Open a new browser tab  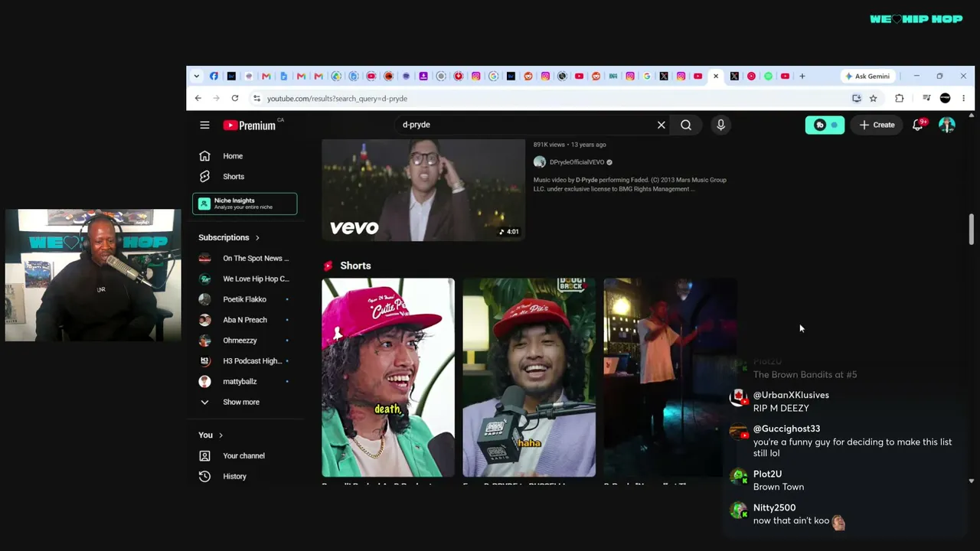point(802,76)
